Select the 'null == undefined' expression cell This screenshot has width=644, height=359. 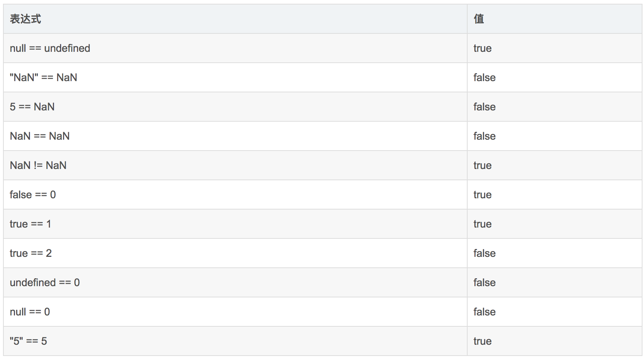tap(50, 48)
